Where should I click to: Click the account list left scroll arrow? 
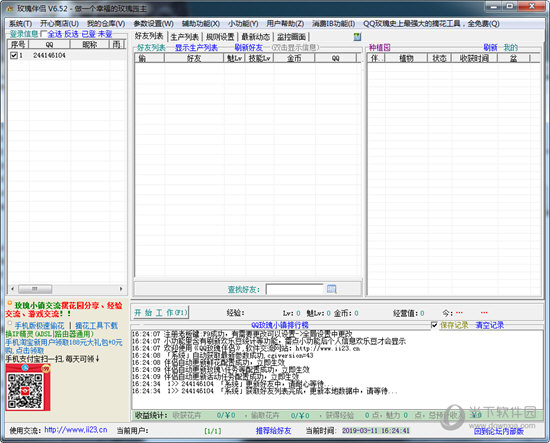(x=13, y=289)
